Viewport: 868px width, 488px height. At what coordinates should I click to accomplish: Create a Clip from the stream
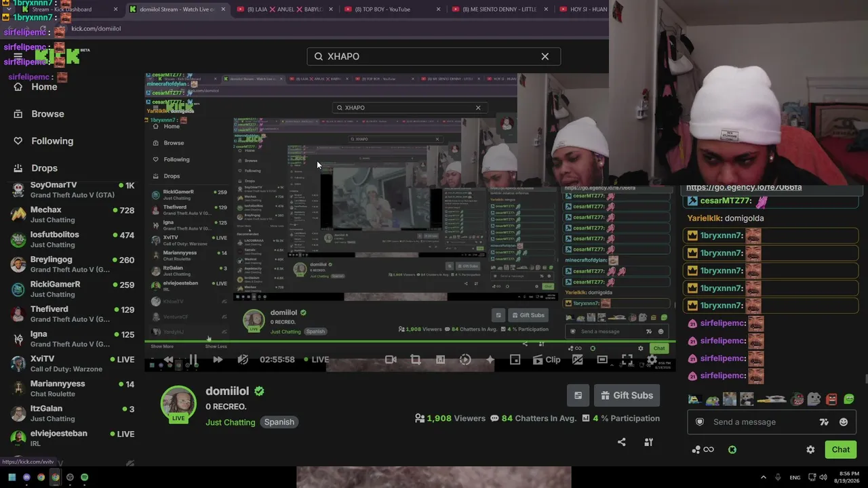click(547, 360)
